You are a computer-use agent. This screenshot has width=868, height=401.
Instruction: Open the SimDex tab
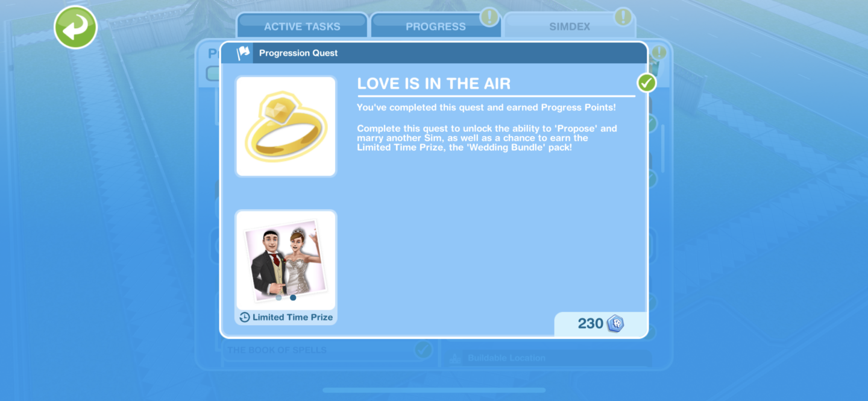570,27
